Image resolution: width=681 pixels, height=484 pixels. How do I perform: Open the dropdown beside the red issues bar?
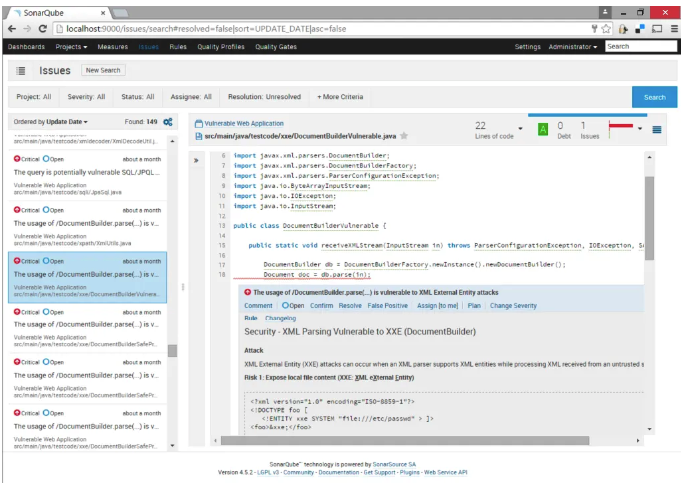coord(639,129)
